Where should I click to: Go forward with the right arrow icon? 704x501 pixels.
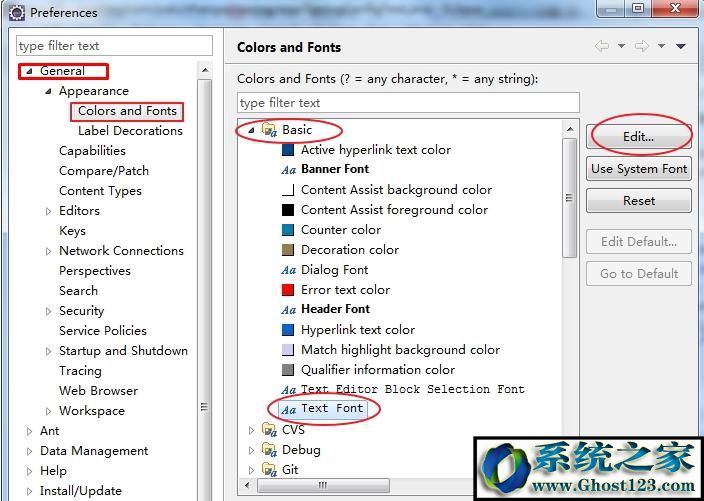[x=642, y=46]
